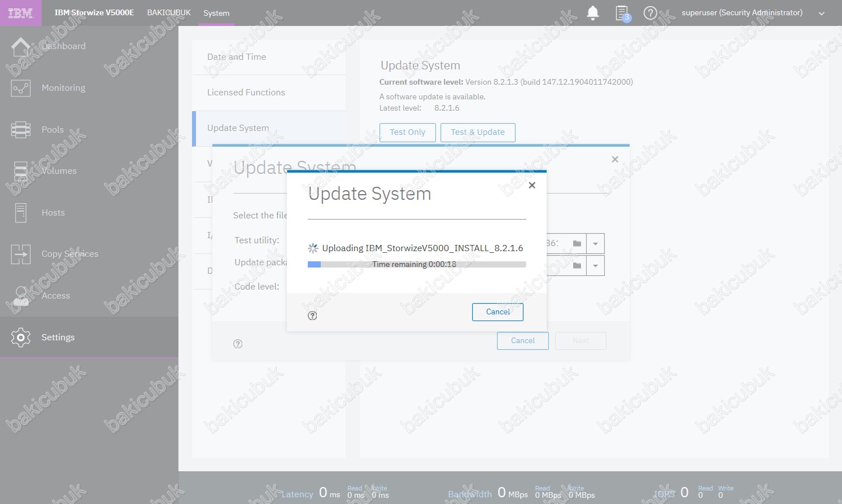Open the running tasks clipboard icon
Screen dimensions: 842x504
(x=622, y=13)
